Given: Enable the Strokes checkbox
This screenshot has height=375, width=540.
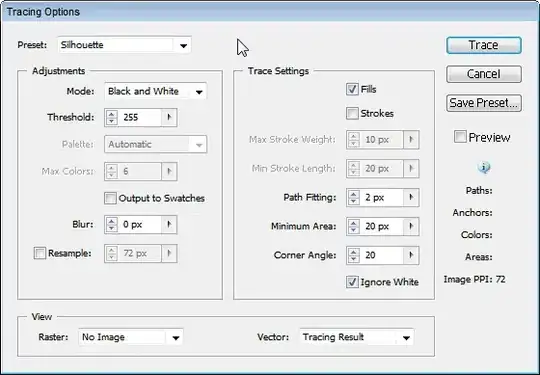Looking at the screenshot, I should [352, 113].
